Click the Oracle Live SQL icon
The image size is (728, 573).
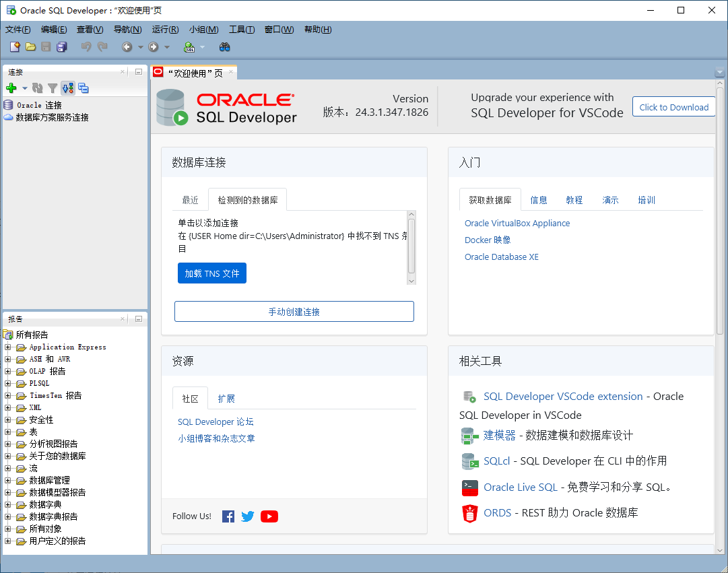tap(470, 487)
